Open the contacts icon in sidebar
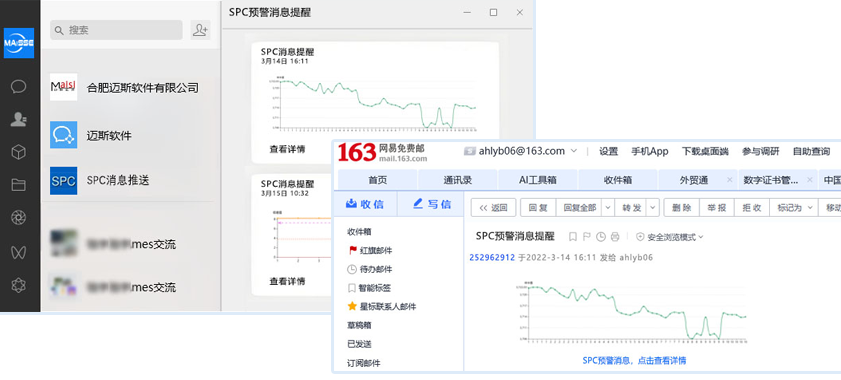This screenshot has width=841, height=380. [19, 119]
